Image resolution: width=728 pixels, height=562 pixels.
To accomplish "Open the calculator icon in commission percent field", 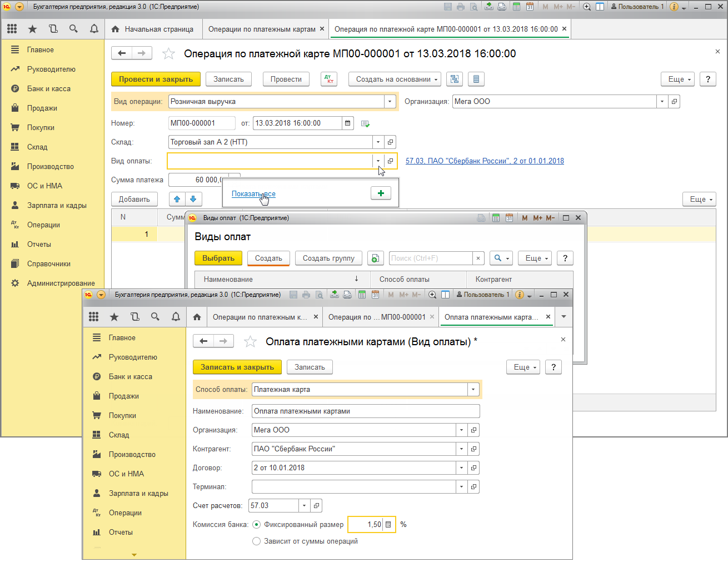I will click(x=388, y=524).
